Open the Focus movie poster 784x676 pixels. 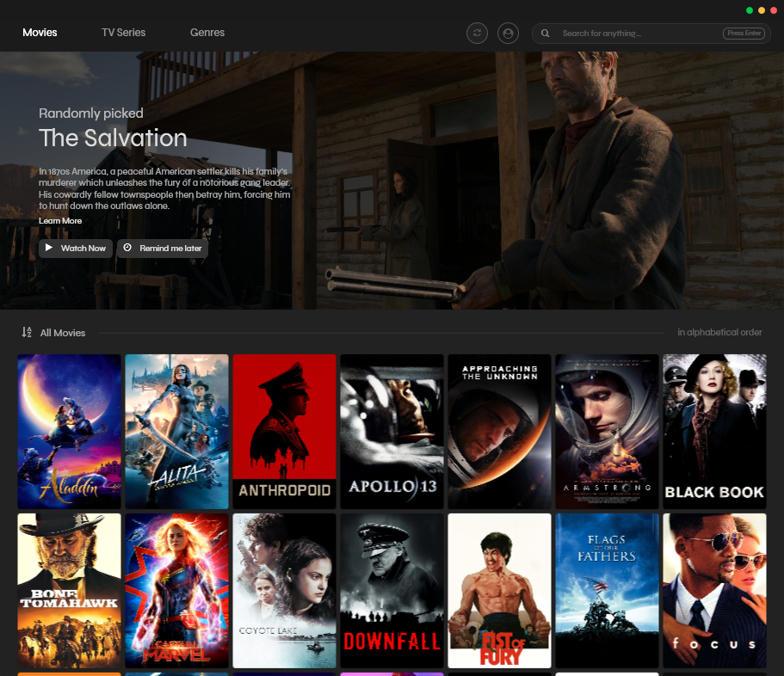click(x=714, y=591)
